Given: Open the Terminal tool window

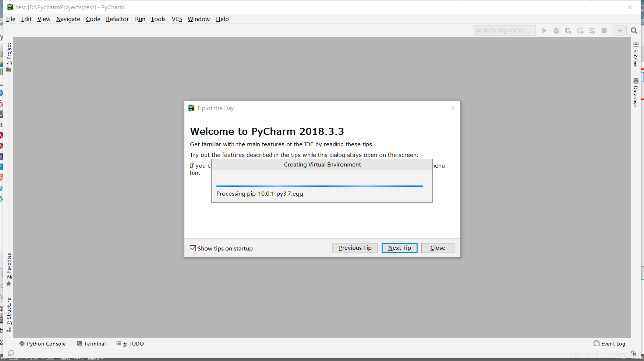Looking at the screenshot, I should click(x=91, y=344).
